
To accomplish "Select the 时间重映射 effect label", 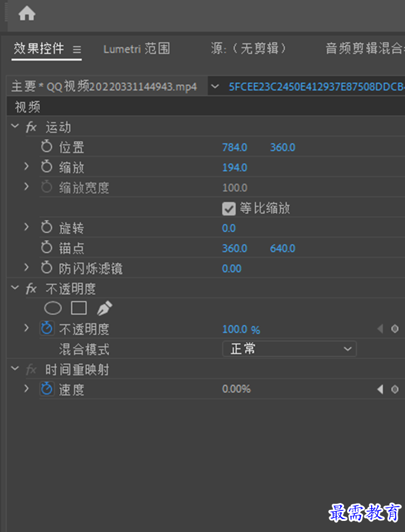I will [78, 370].
